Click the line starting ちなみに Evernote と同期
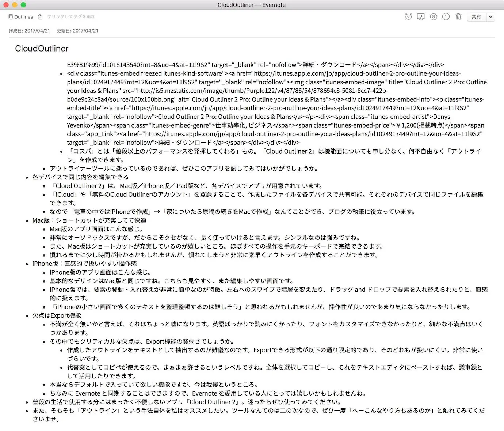This screenshot has width=504, height=431. pyautogui.click(x=208, y=393)
